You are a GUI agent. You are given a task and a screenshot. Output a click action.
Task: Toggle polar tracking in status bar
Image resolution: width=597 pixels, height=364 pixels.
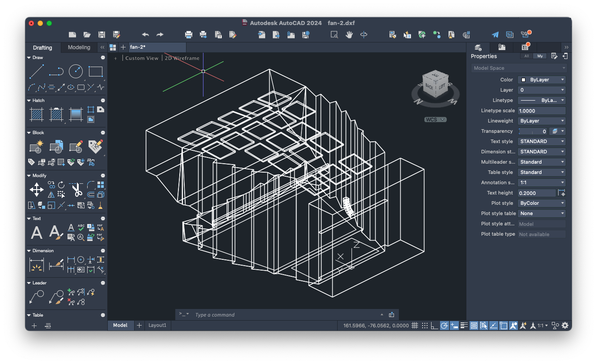point(444,326)
